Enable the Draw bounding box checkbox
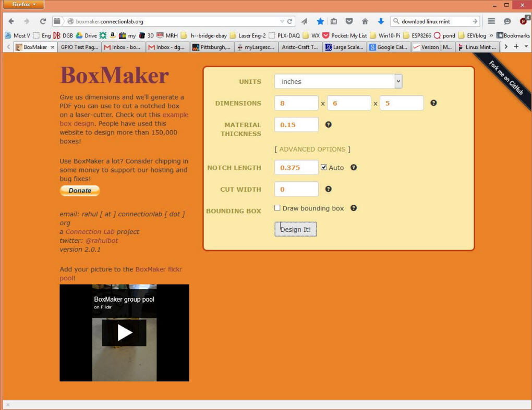The height and width of the screenshot is (410, 532). pos(277,208)
